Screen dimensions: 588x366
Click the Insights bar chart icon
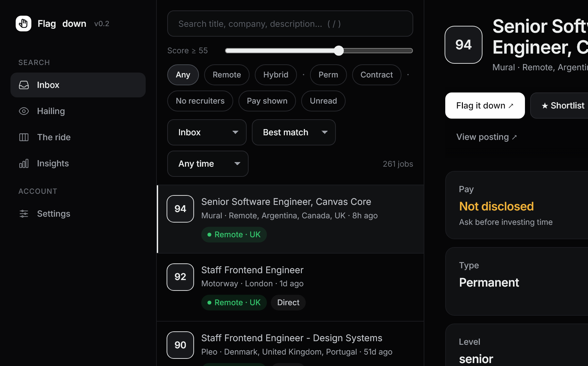click(24, 163)
